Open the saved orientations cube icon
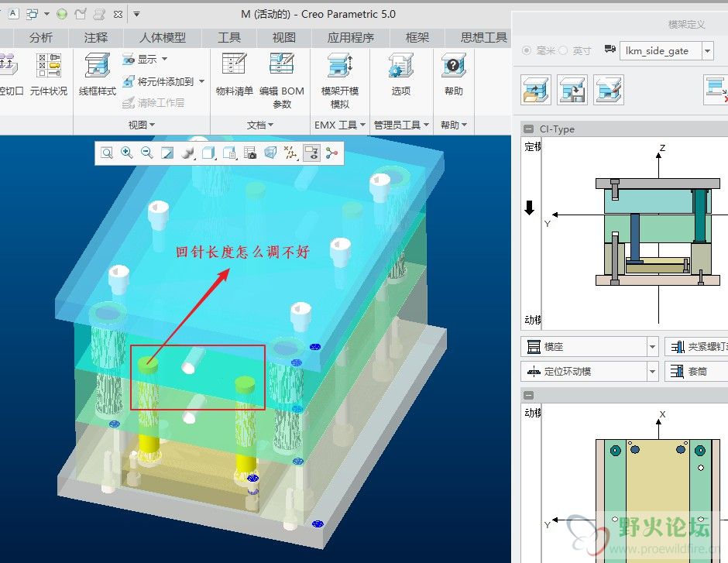728x563 pixels. point(209,153)
